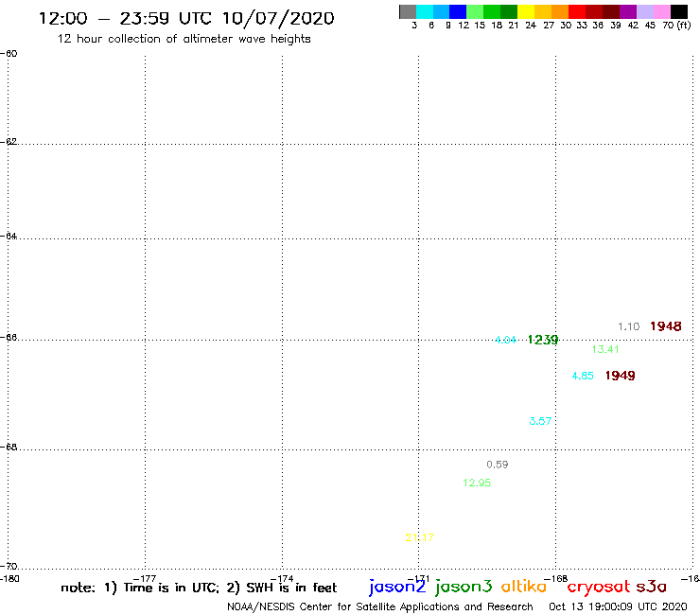Click the red cryosat satellite label
The height and width of the screenshot is (615, 700).
[599, 587]
